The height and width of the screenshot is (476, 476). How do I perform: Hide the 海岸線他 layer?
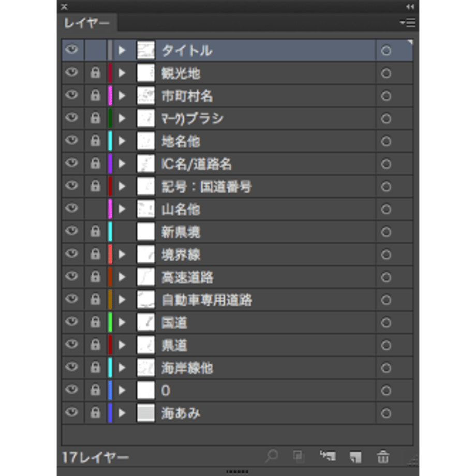click(x=72, y=367)
